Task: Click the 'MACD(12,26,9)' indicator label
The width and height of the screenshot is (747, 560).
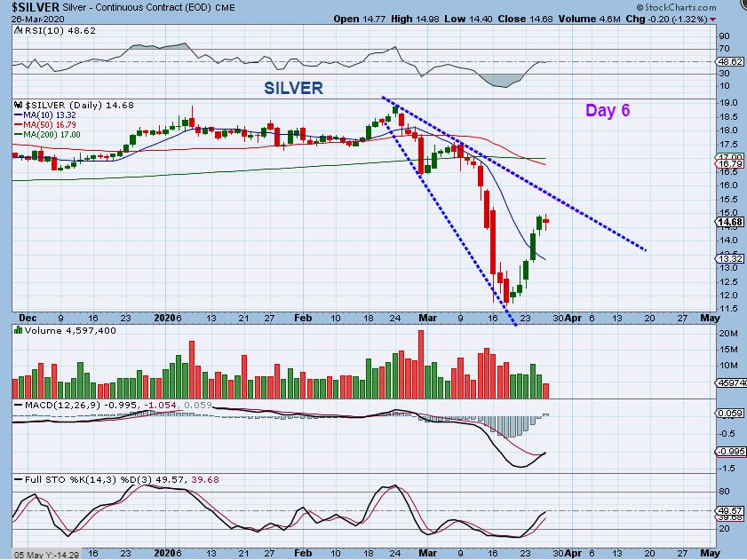Action: (64, 406)
